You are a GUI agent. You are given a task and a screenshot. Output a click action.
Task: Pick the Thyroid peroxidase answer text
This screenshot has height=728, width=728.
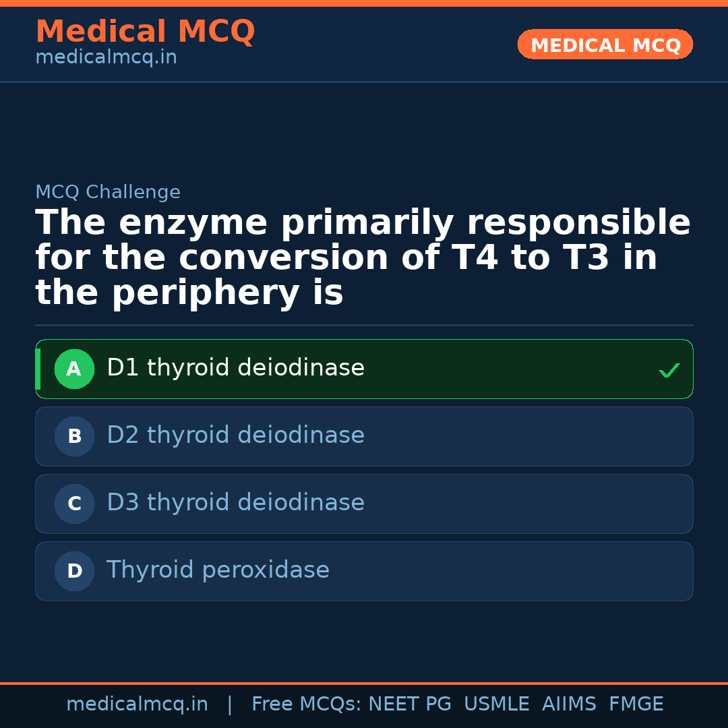pos(218,570)
